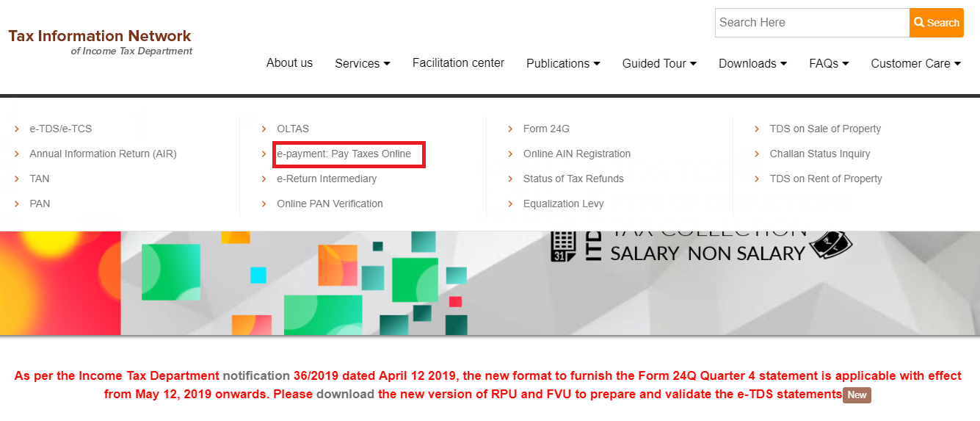Check Status of Tax Refunds

(573, 179)
